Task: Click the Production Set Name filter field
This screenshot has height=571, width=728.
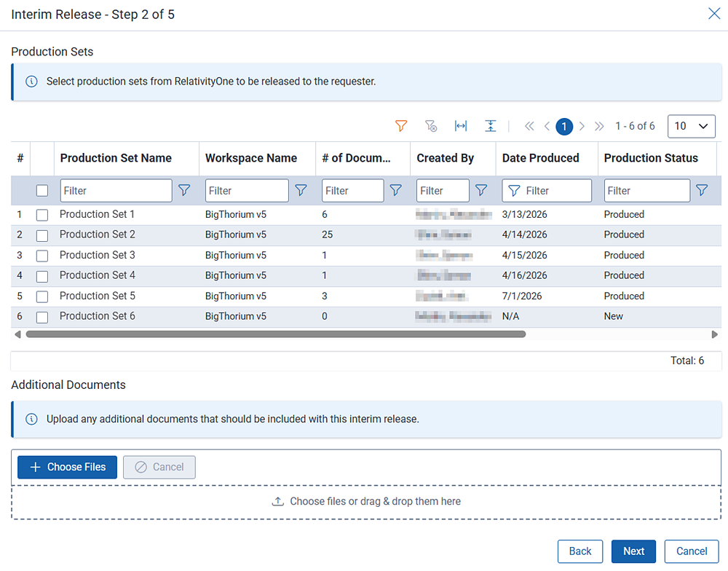Action: (116, 191)
